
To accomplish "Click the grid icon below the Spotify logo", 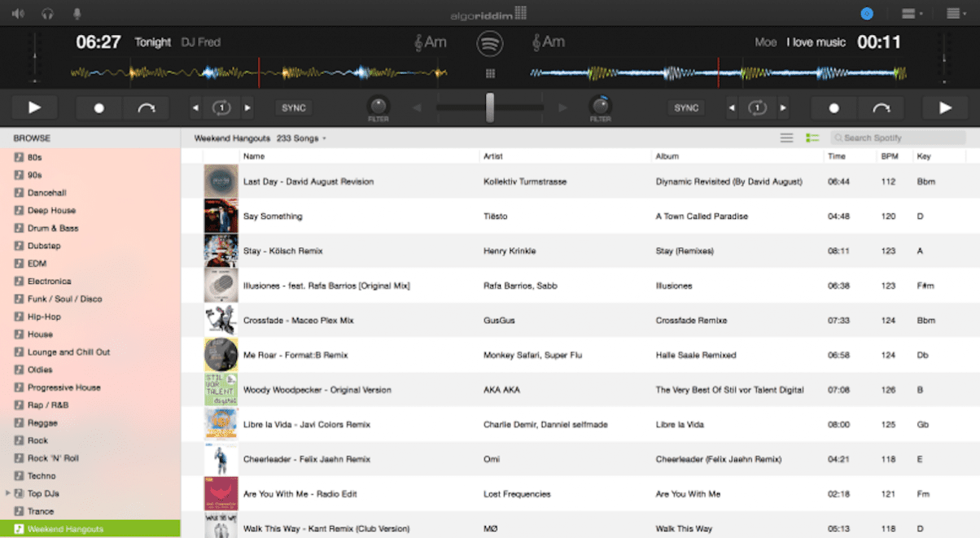I will 490,73.
